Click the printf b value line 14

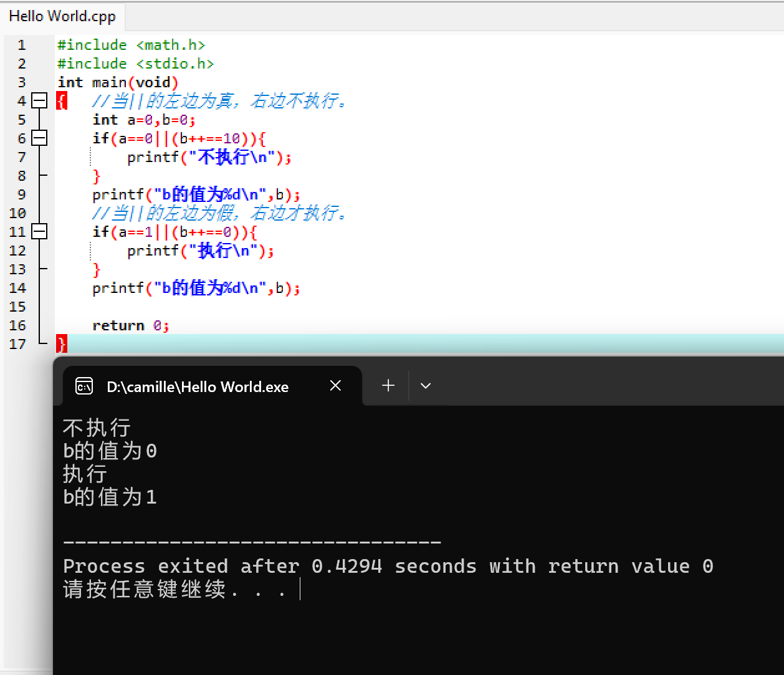click(x=196, y=288)
